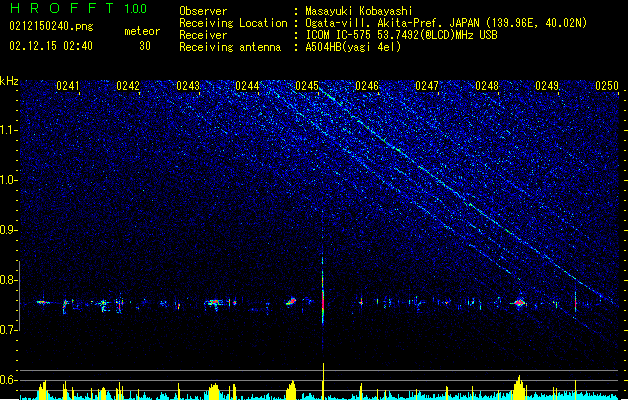
Task: Click the 0247 time axis marker
Action: (427, 86)
